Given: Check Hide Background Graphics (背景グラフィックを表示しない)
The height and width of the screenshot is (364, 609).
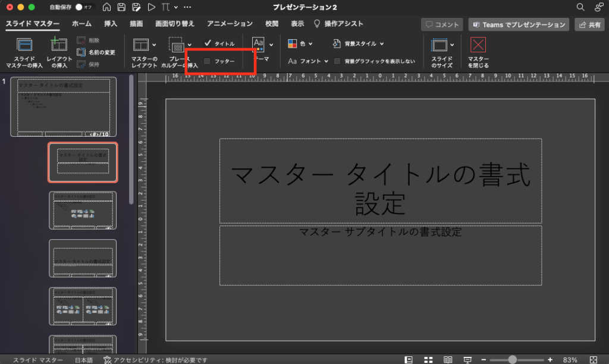Looking at the screenshot, I should click(337, 61).
